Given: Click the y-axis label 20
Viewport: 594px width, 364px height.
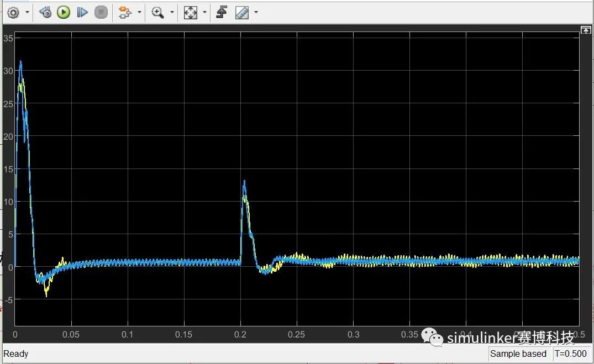Looking at the screenshot, I should coord(8,136).
